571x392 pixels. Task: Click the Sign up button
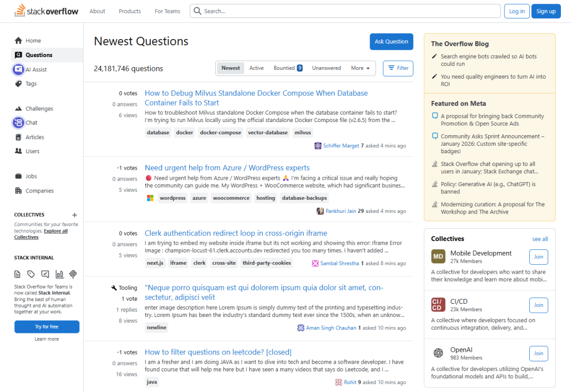[x=546, y=11]
